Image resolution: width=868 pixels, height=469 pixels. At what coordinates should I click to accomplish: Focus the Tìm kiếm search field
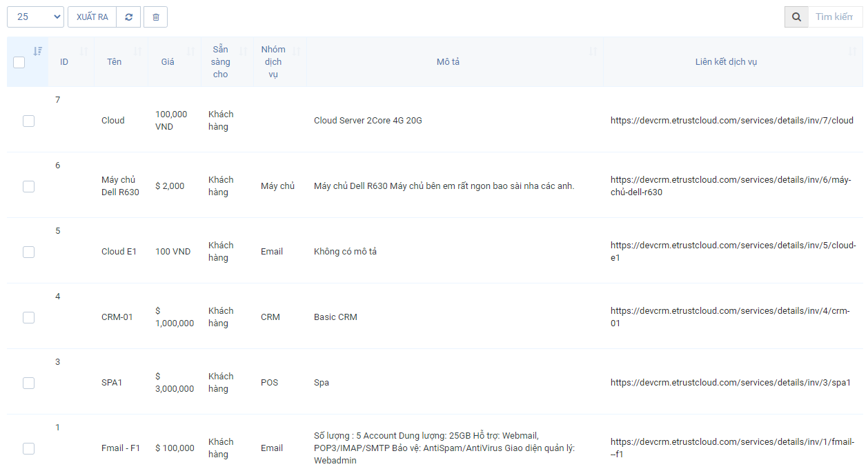[835, 17]
